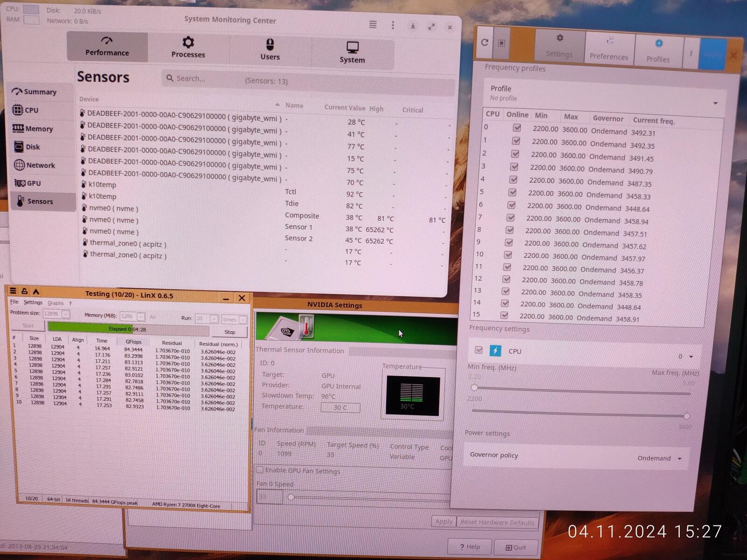Open System Monitoring Center hamburger menu
This screenshot has height=560, width=747.
click(373, 24)
